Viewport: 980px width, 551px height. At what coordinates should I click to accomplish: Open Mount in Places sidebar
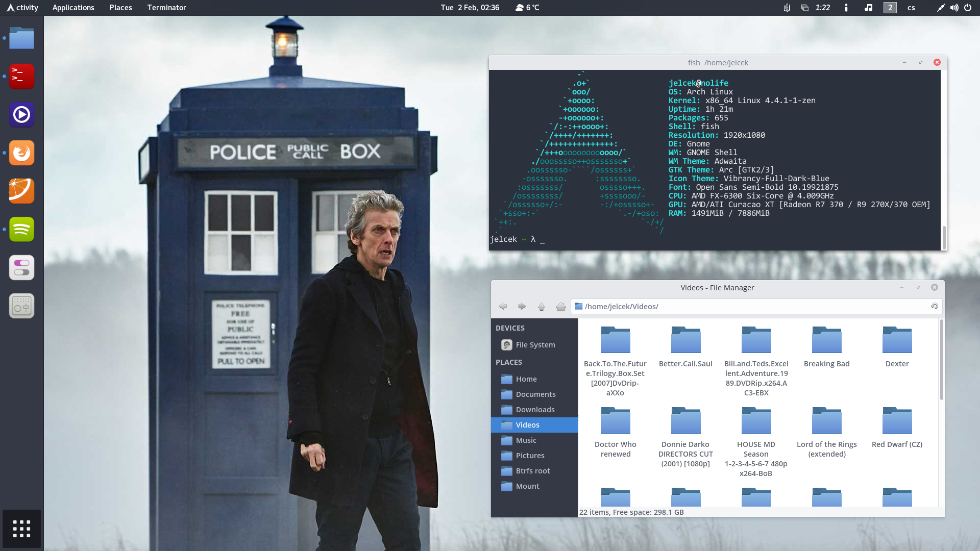click(x=534, y=486)
